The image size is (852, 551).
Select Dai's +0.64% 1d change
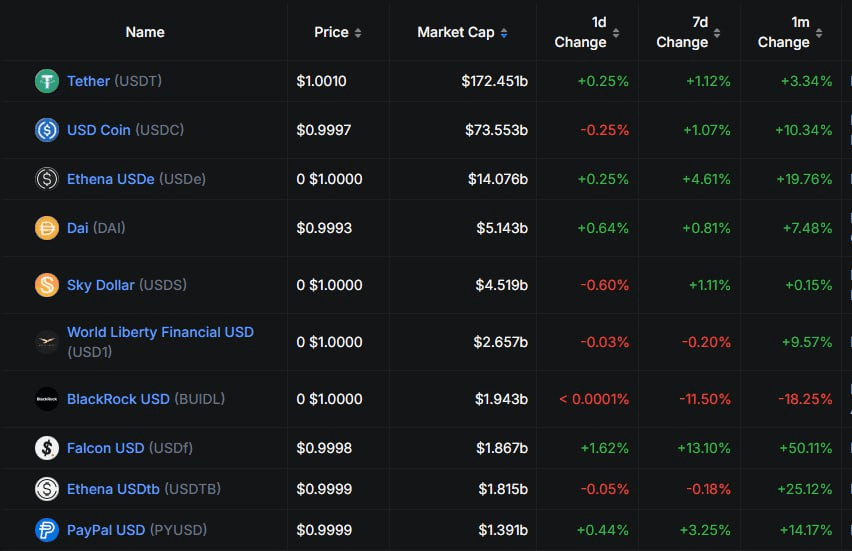(x=603, y=228)
